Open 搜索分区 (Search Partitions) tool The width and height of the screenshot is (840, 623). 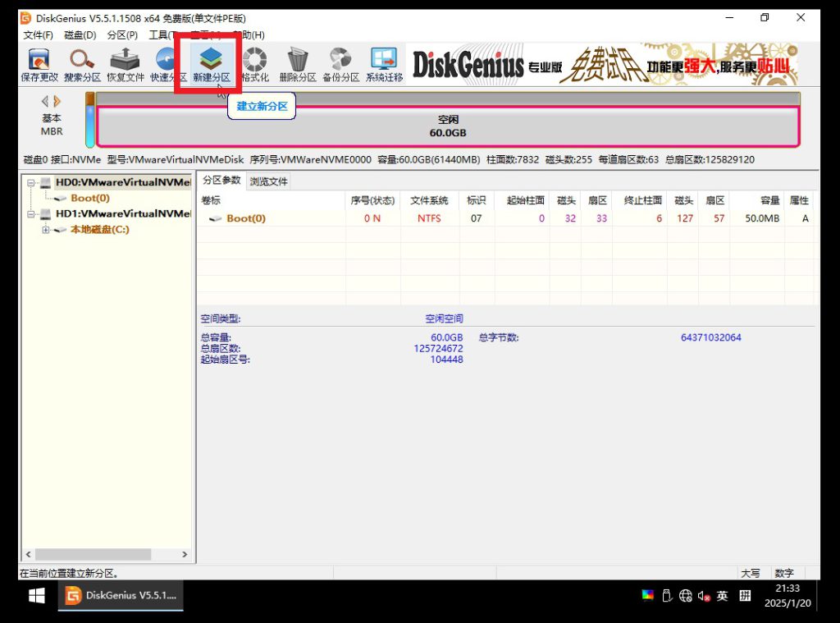point(82,64)
